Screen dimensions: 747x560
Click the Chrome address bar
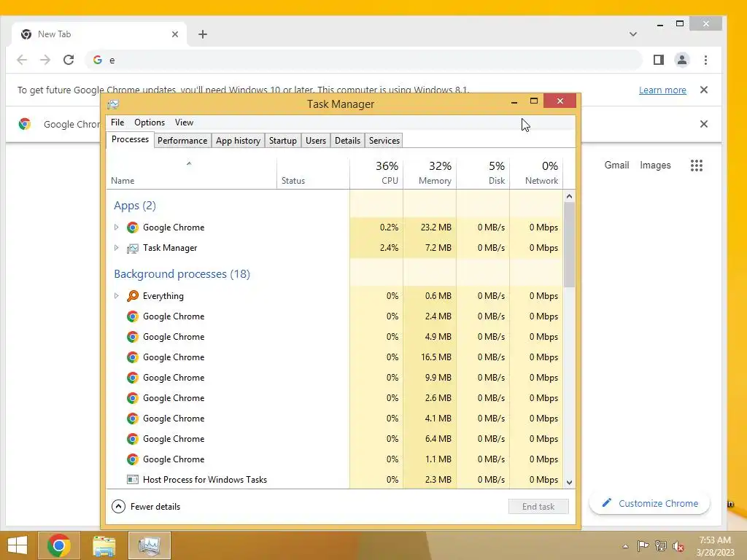[x=363, y=60]
